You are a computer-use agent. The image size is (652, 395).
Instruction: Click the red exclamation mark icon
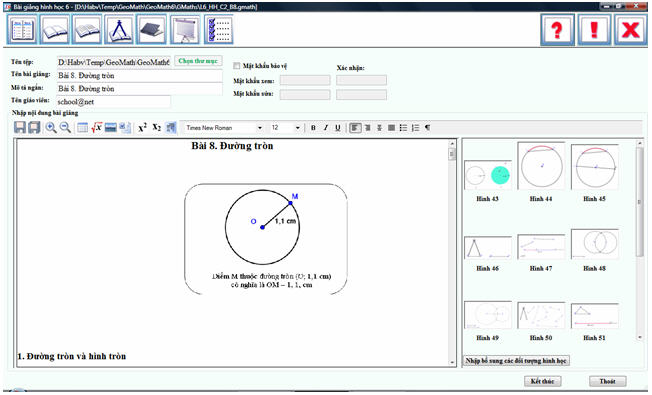tap(594, 30)
